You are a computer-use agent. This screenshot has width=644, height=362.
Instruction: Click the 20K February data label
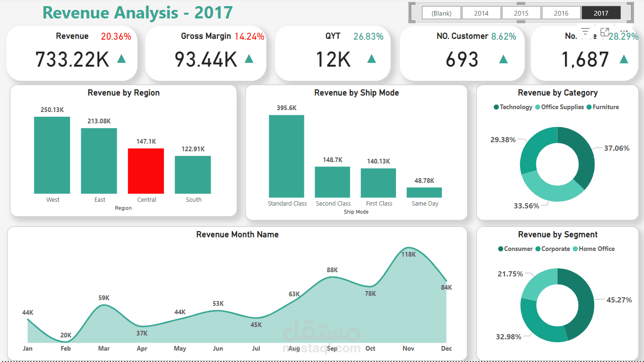click(x=66, y=336)
